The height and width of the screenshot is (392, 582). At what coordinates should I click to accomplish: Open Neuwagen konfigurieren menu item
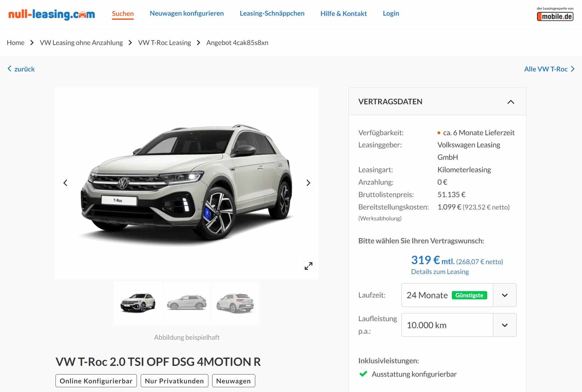(x=187, y=13)
